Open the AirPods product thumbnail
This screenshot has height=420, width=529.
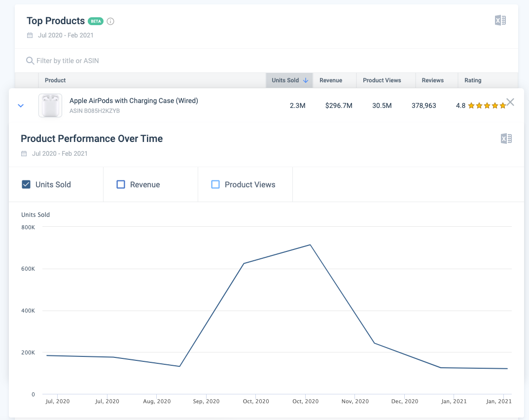(50, 105)
